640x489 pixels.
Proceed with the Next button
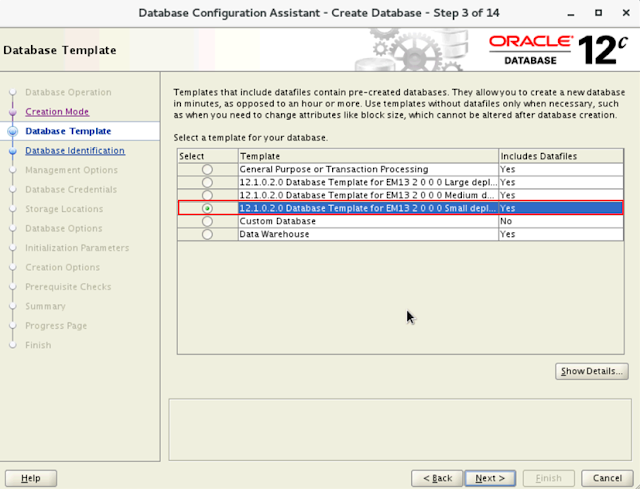490,478
